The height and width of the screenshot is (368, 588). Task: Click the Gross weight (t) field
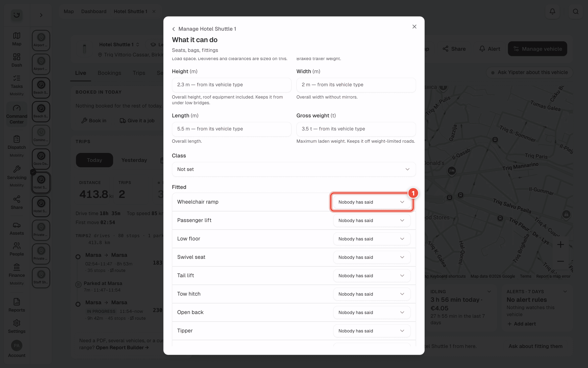point(356,129)
